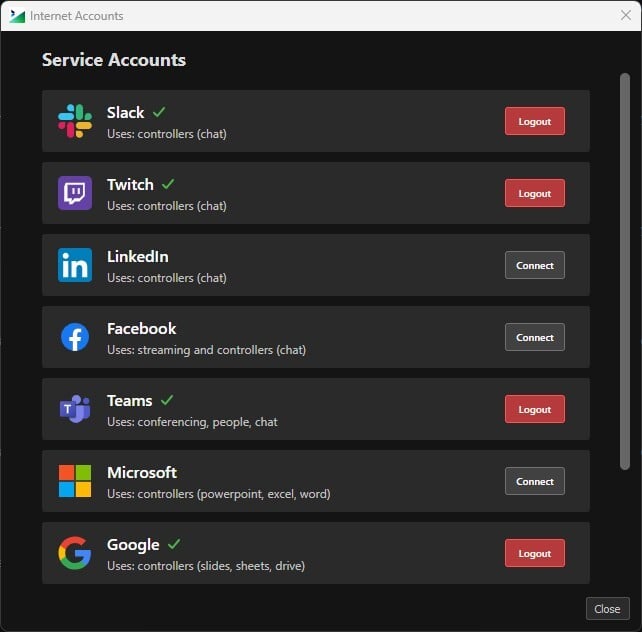Click the Facebook service name
Screen dimensions: 642x632
pos(142,329)
